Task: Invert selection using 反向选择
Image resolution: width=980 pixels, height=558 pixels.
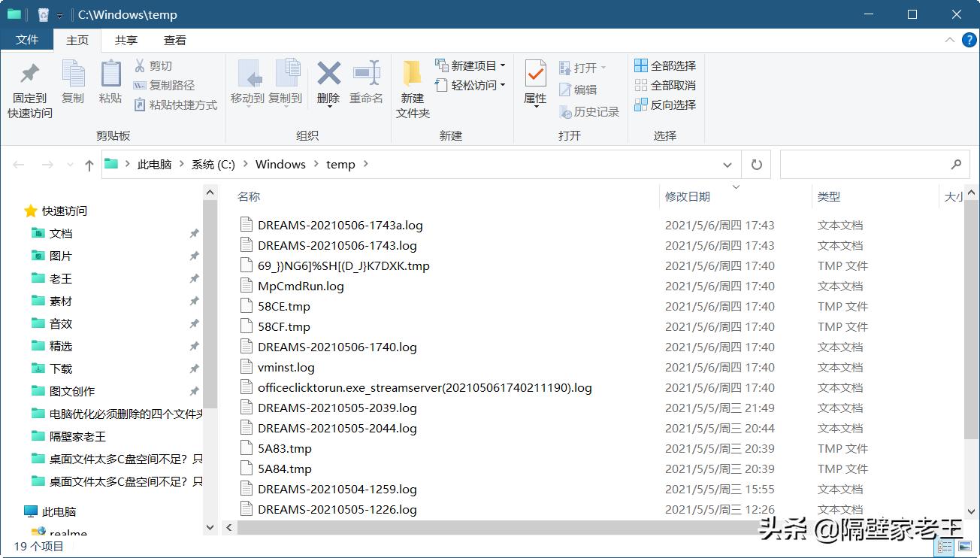Action: (664, 105)
